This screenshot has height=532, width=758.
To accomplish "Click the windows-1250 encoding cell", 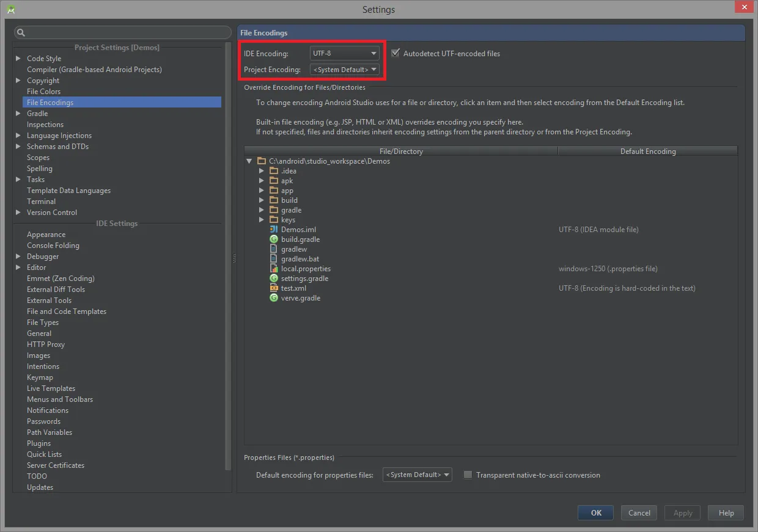I will (608, 269).
